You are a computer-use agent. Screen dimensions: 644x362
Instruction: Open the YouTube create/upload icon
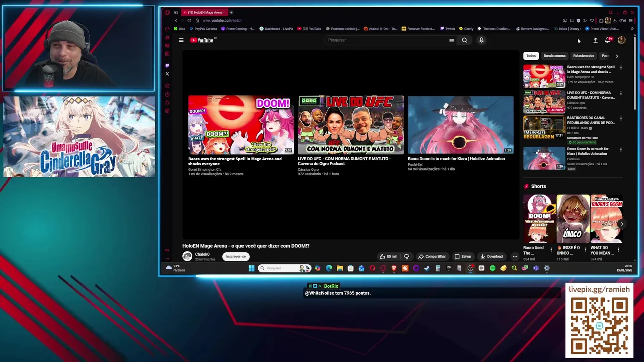(595, 40)
